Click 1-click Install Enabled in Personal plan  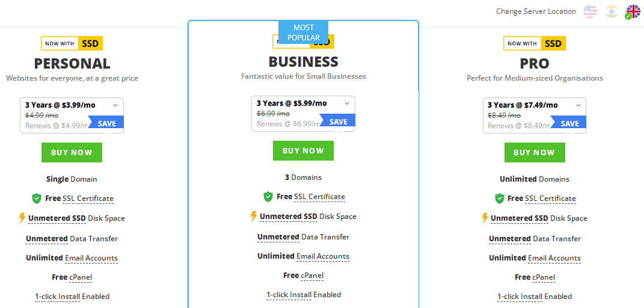pos(72,297)
